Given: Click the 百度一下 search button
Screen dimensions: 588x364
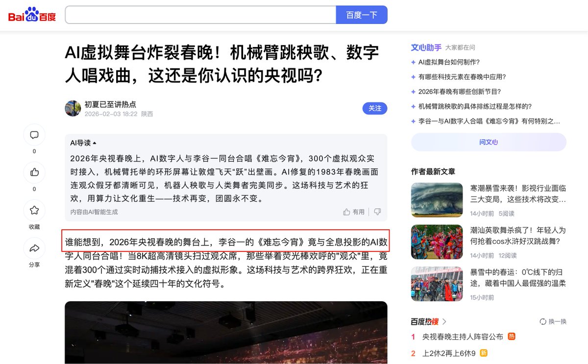Looking at the screenshot, I should (x=362, y=15).
